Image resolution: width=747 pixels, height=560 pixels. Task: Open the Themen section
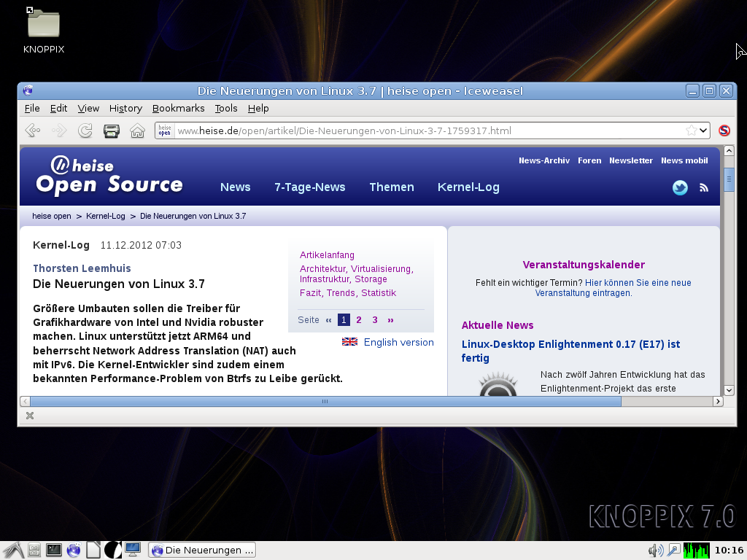(x=392, y=187)
